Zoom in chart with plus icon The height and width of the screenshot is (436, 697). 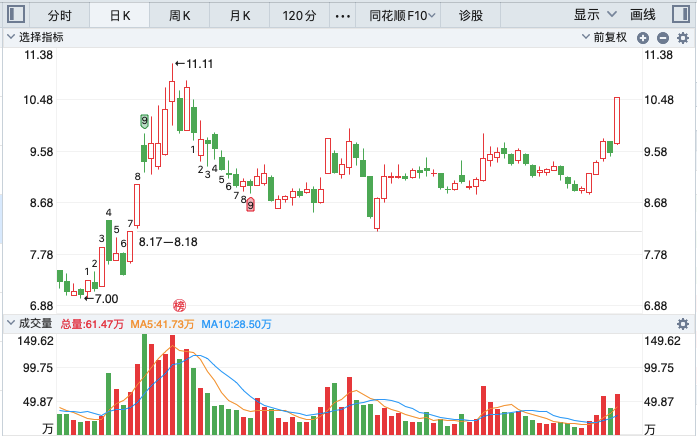642,38
